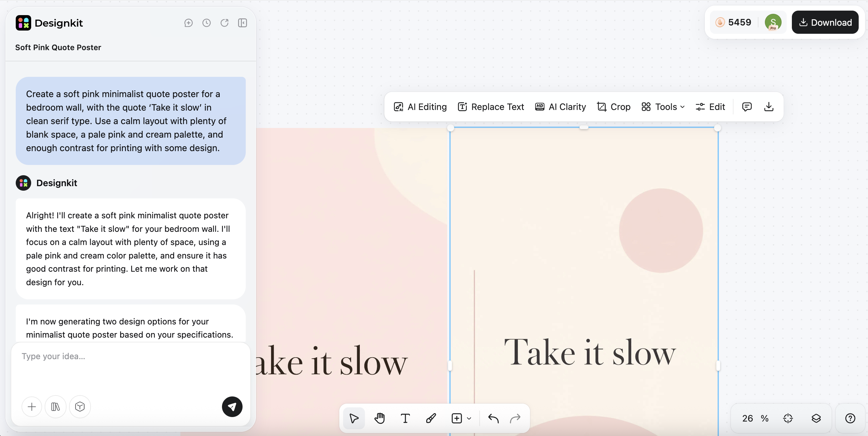
Task: Choose the brush drawing tool
Action: pos(431,418)
